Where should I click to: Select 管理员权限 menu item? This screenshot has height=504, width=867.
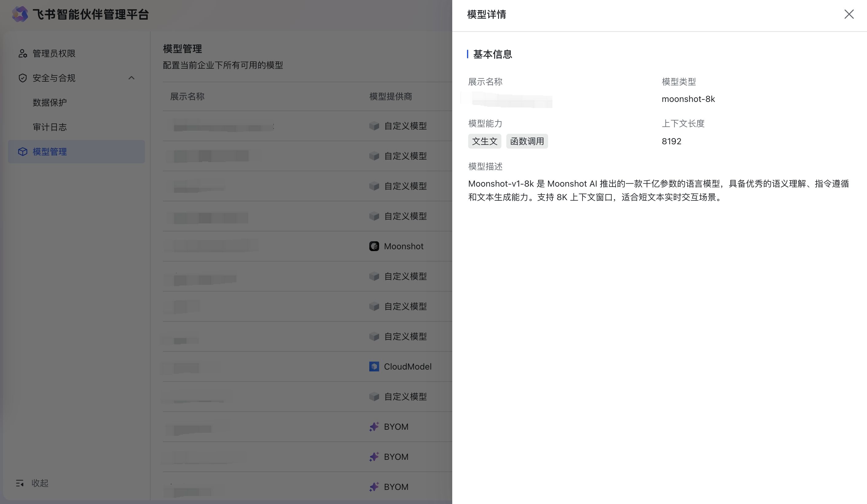pos(54,53)
